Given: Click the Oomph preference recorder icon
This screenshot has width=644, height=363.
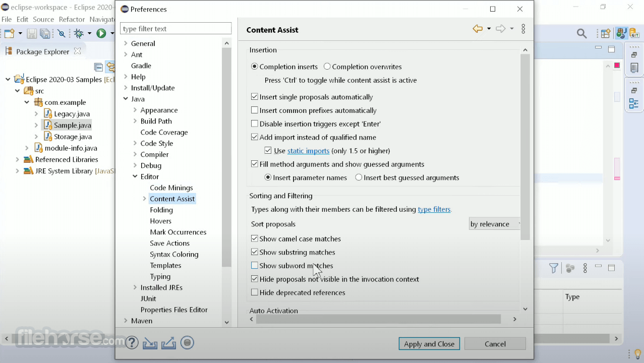Looking at the screenshot, I should point(187,343).
